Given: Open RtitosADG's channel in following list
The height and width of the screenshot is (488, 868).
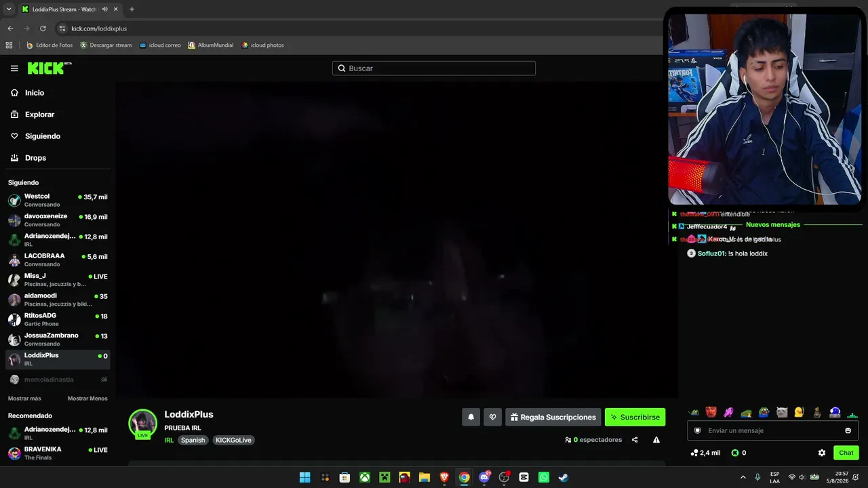Looking at the screenshot, I should 58,319.
